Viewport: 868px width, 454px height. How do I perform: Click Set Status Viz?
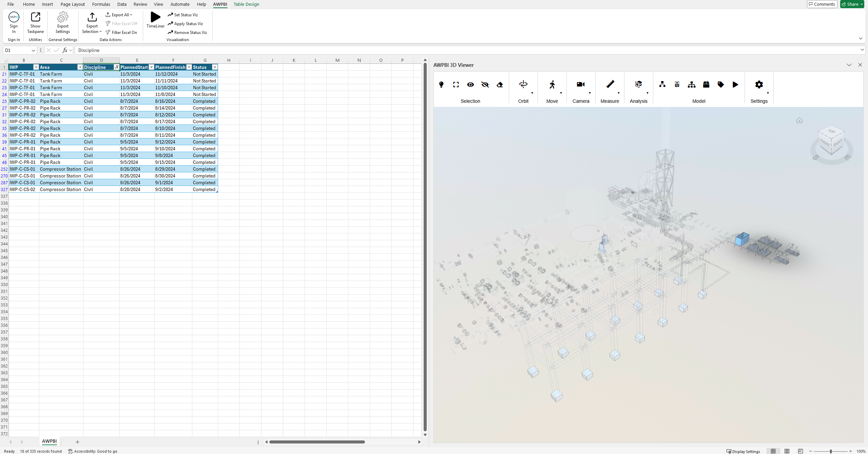click(x=182, y=15)
